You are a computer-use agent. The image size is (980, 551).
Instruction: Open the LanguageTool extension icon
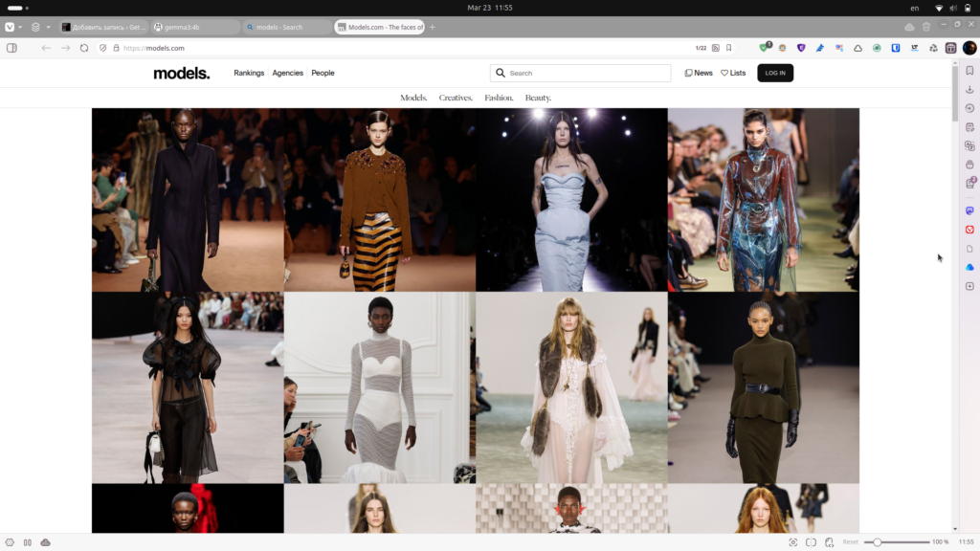914,48
